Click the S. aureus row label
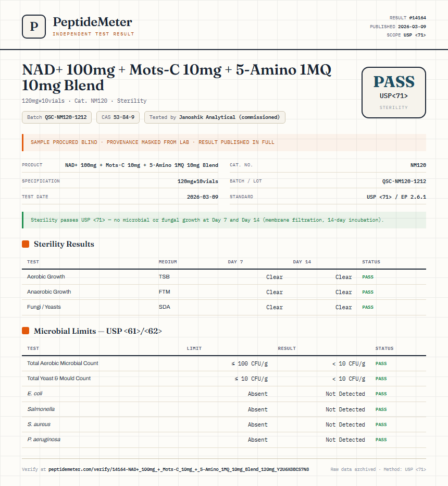 39,424
